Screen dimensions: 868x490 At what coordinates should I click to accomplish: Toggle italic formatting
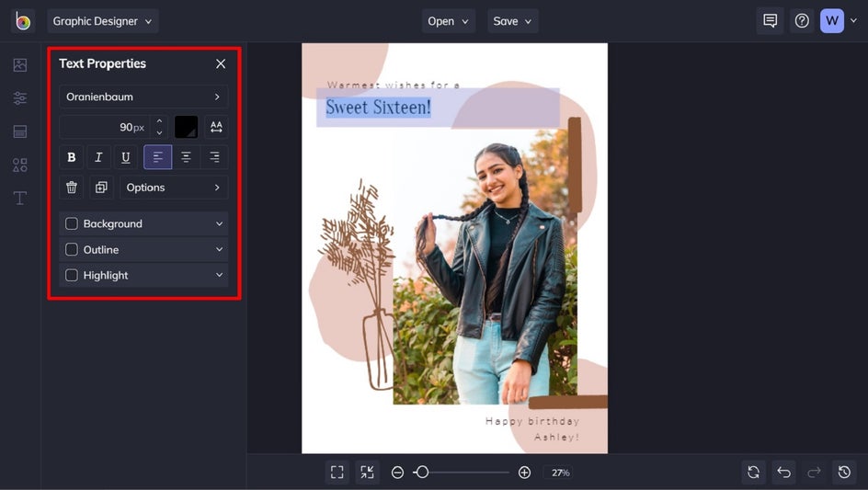click(x=98, y=157)
